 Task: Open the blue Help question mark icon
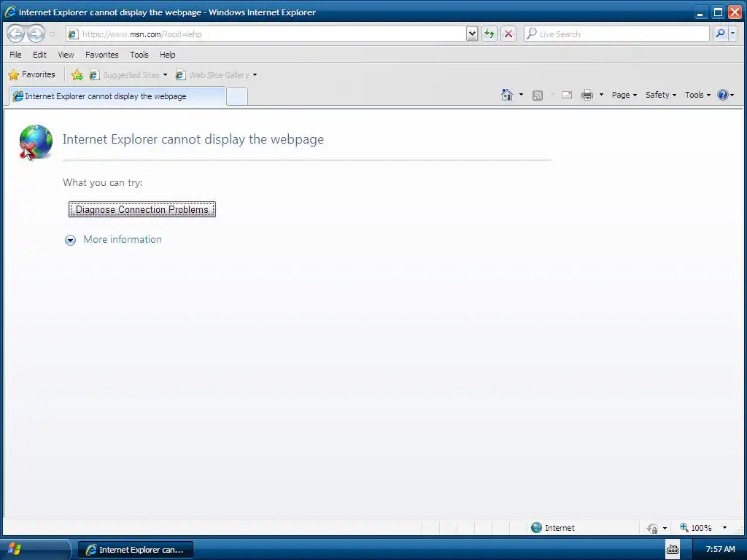pos(723,95)
